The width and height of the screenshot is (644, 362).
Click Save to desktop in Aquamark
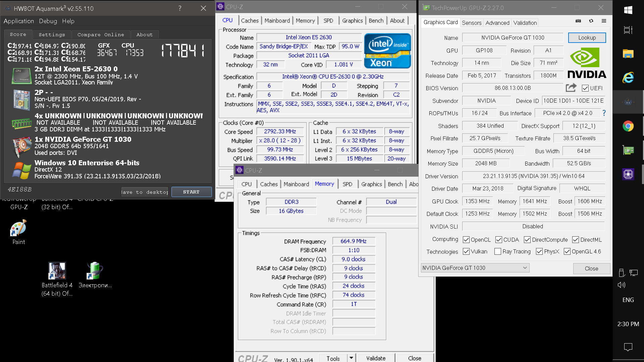click(145, 192)
